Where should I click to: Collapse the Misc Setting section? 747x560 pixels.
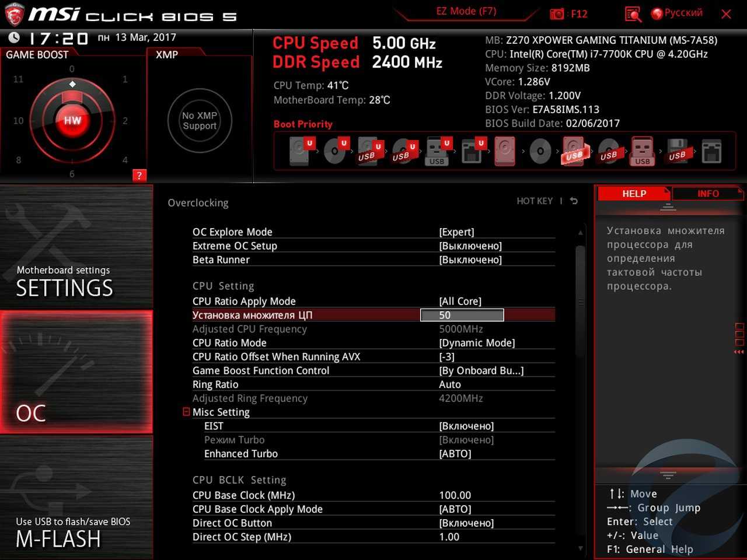coord(186,412)
